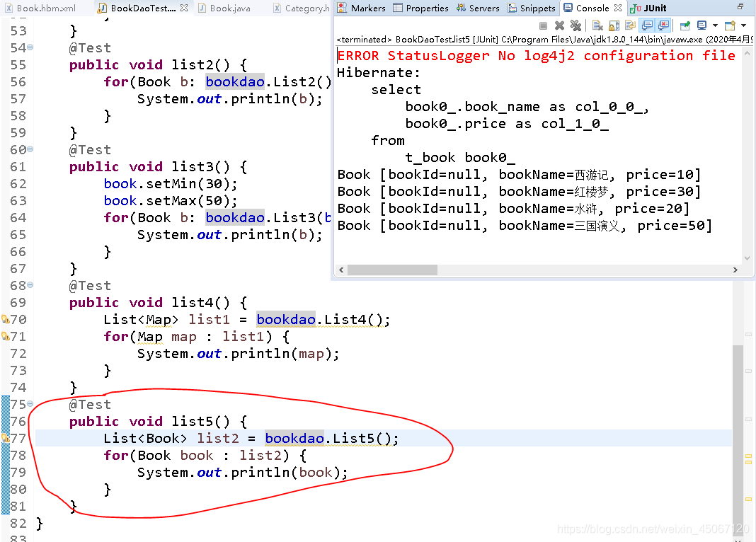Screen dimensions: 756x542
Task: Toggle show console when standard error changes
Action: pyautogui.click(x=663, y=25)
